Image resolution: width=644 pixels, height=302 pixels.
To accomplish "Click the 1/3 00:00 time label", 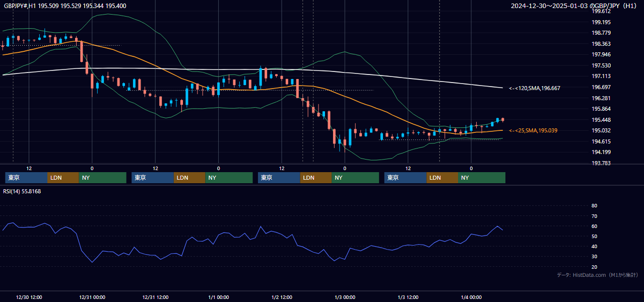I will pos(345,297).
